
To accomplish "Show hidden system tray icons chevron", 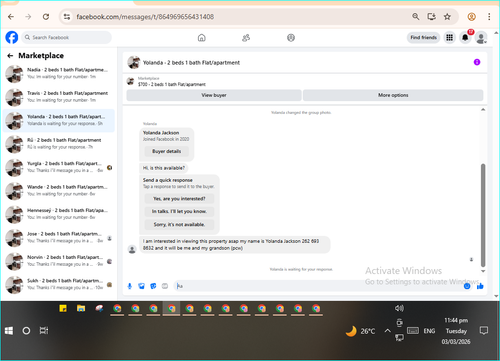I will [387, 331].
